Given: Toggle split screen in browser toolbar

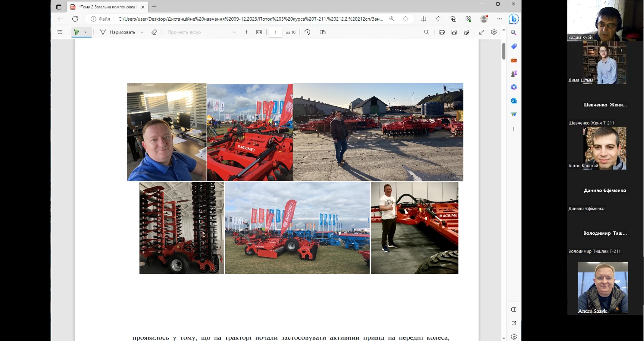Looking at the screenshot, I should pyautogui.click(x=423, y=19).
